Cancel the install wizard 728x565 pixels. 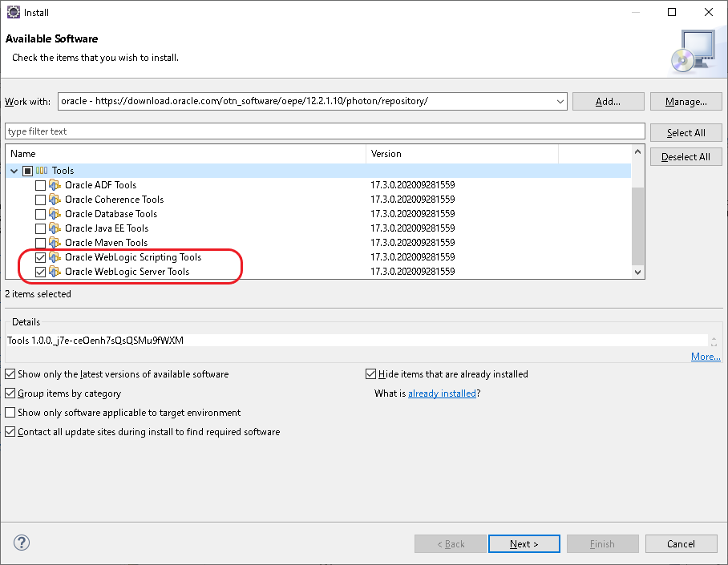pyautogui.click(x=681, y=543)
